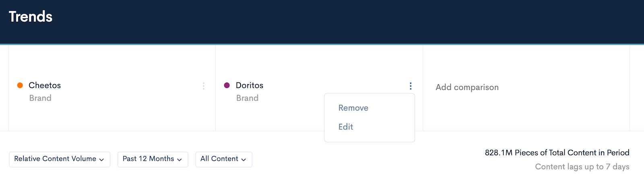Click the Brand label under Cheetos
This screenshot has height=189, width=644.
[40, 98]
